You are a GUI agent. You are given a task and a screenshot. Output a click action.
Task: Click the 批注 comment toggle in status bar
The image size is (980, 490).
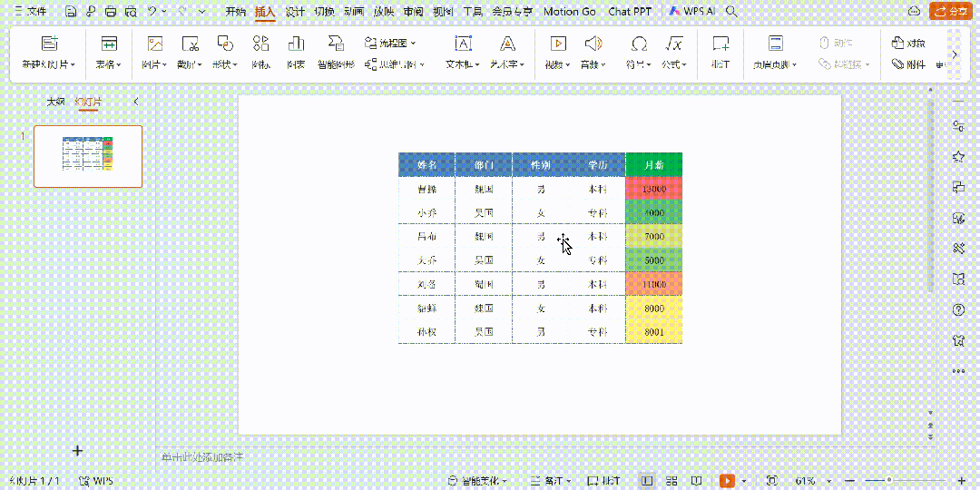click(604, 481)
